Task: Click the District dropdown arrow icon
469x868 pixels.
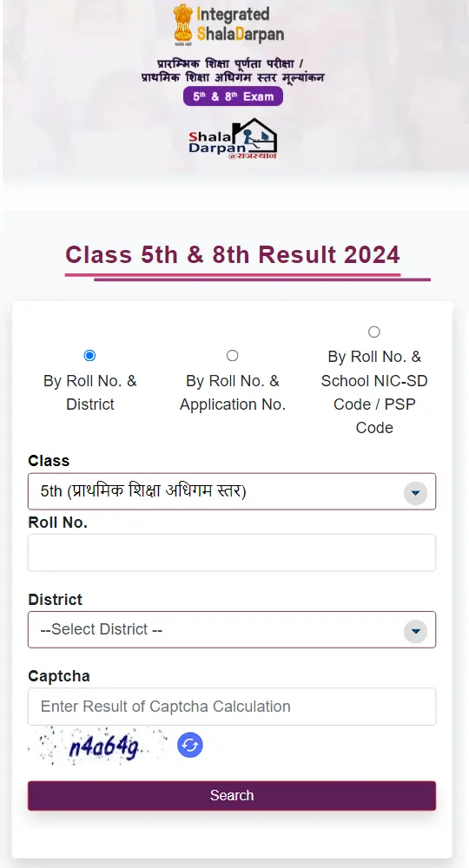Action: (x=415, y=630)
